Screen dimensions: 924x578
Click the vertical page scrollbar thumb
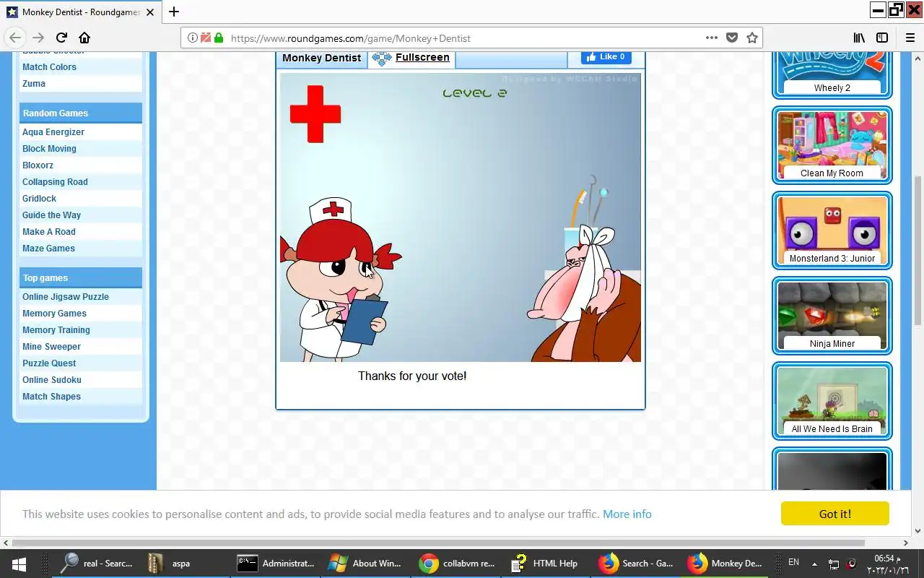click(x=918, y=251)
